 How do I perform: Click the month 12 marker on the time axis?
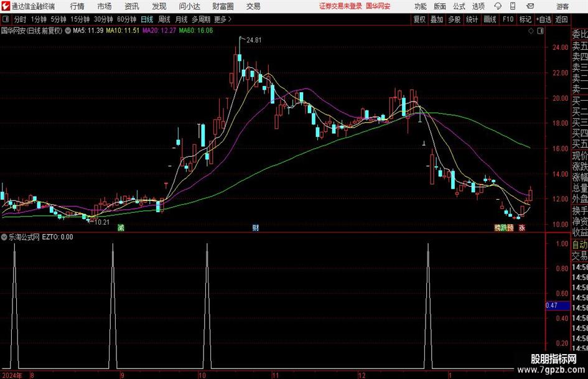pyautogui.click(x=362, y=375)
